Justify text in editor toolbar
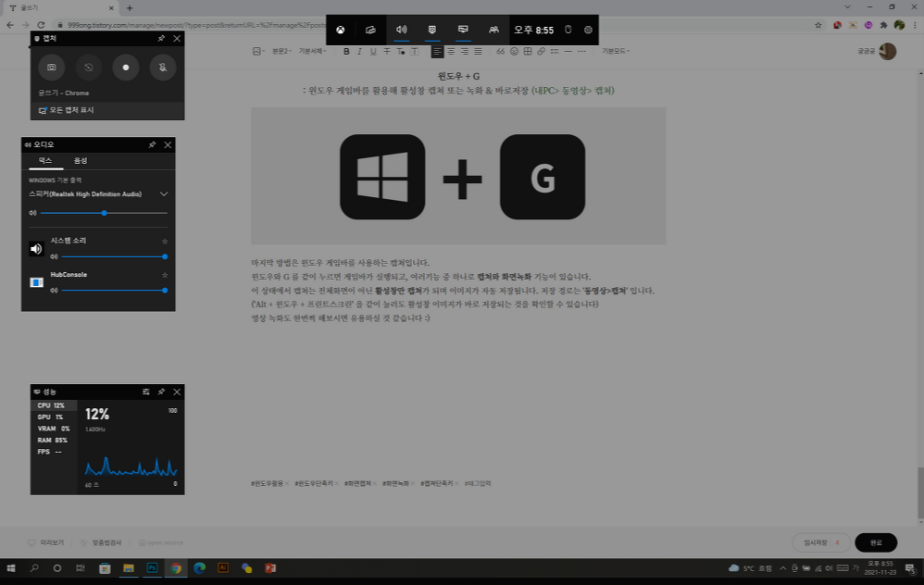924x585 pixels. point(478,51)
